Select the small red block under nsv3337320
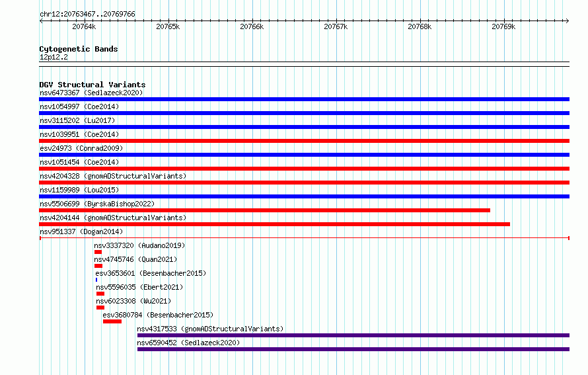Image resolution: width=588 pixels, height=375 pixels. (x=98, y=252)
